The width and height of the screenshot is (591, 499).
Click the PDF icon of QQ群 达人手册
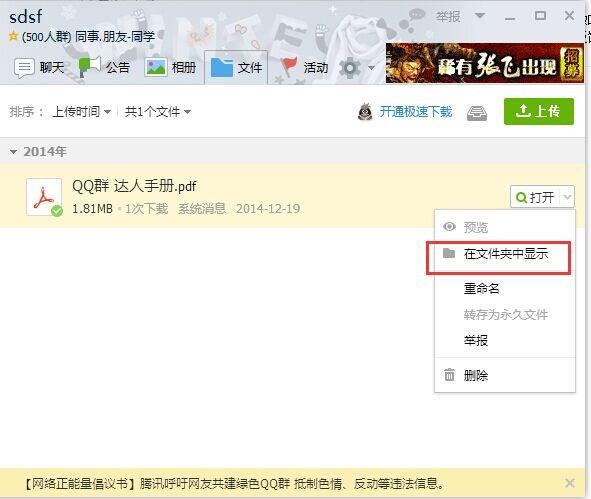tap(44, 197)
